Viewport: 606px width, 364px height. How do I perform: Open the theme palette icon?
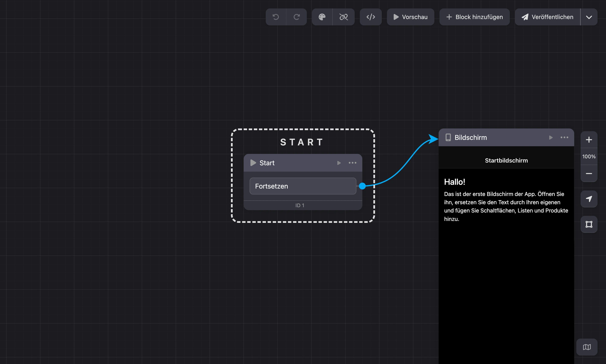tap(322, 17)
